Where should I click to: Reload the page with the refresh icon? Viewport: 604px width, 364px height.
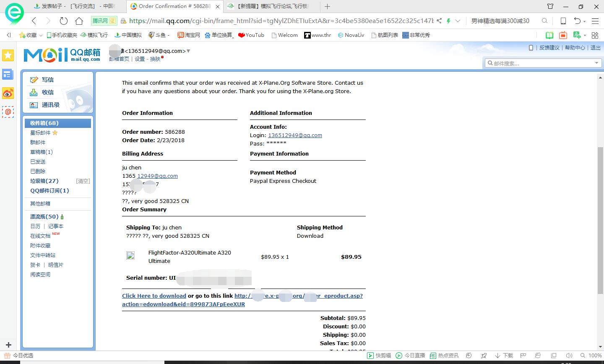[64, 21]
